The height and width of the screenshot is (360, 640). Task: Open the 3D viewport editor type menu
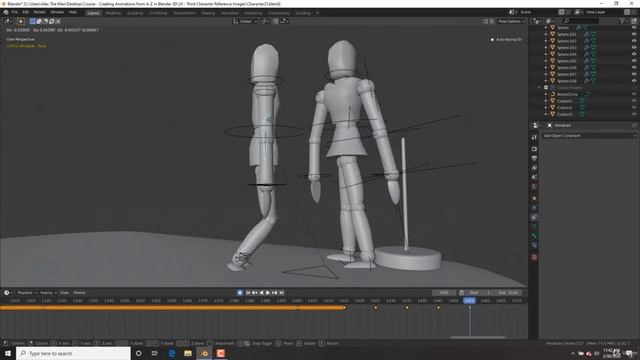[x=8, y=21]
